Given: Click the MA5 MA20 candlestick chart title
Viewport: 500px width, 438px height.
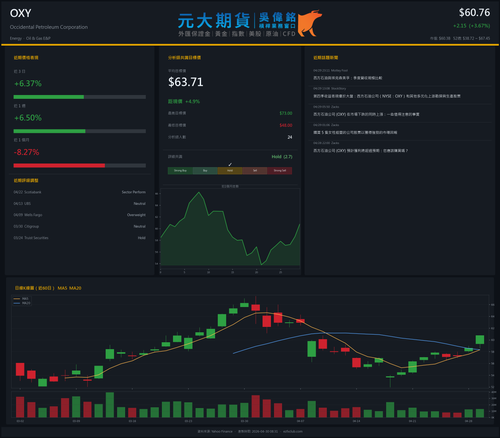Looking at the screenshot, I should coord(48,288).
